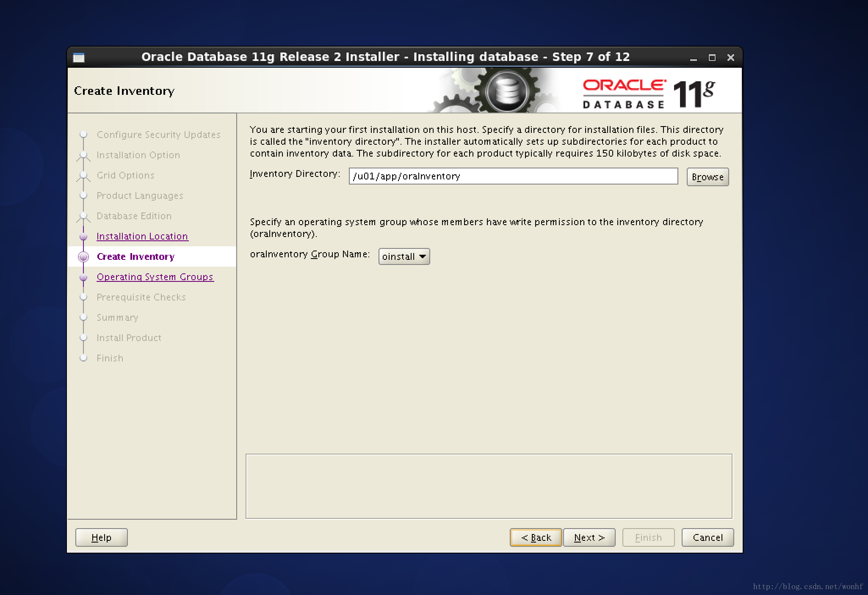Click the 'Create Inventory' page heading
This screenshot has width=868, height=595.
pyautogui.click(x=124, y=91)
